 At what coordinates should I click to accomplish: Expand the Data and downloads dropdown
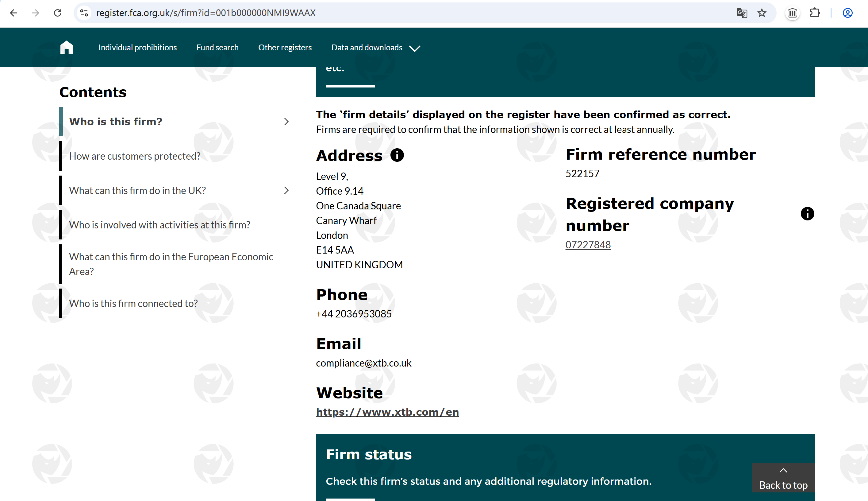pos(375,48)
